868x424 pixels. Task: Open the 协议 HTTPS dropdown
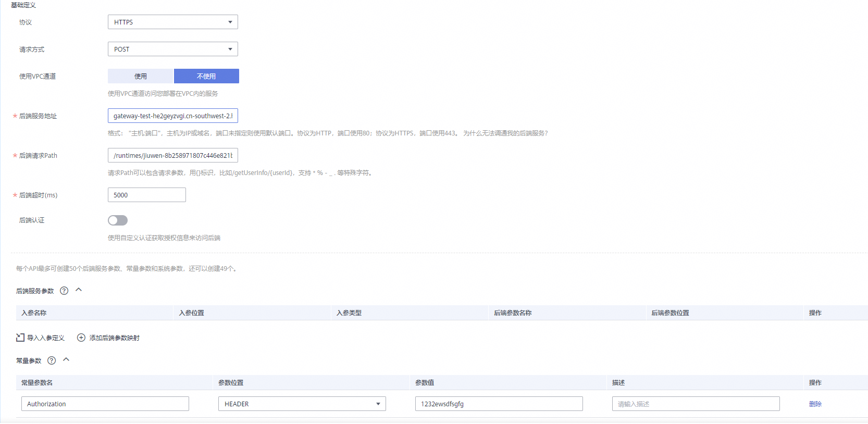click(172, 22)
